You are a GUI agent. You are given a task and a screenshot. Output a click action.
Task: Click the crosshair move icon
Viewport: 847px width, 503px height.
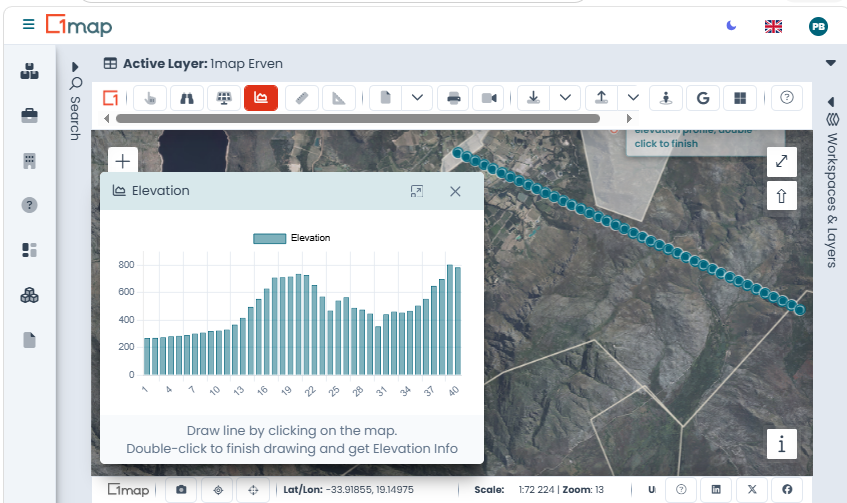(253, 489)
